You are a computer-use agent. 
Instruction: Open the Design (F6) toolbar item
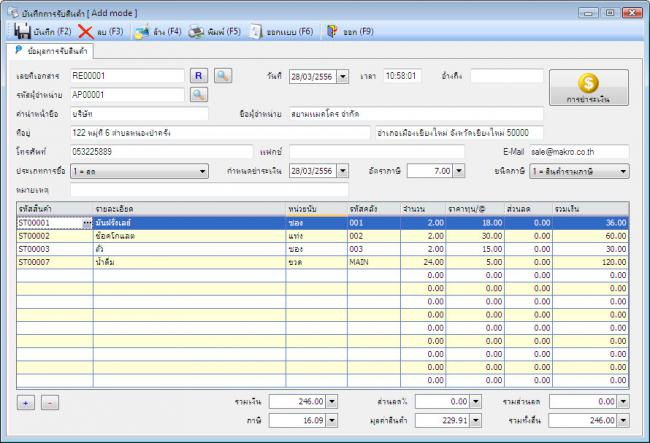[258, 32]
